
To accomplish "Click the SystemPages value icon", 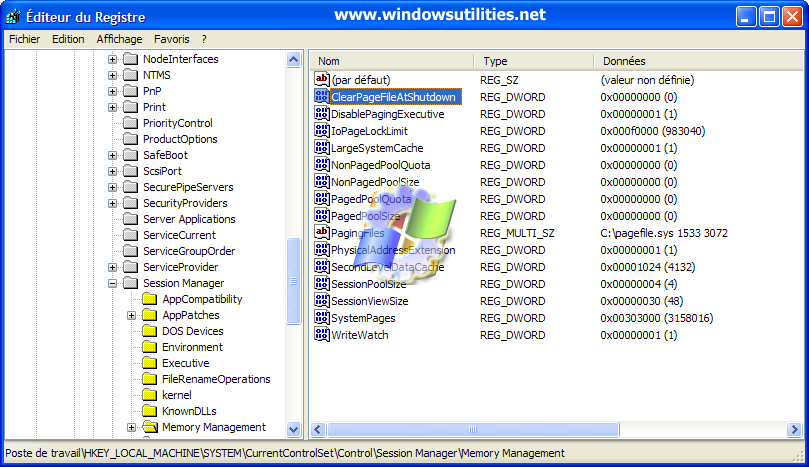I will (321, 318).
